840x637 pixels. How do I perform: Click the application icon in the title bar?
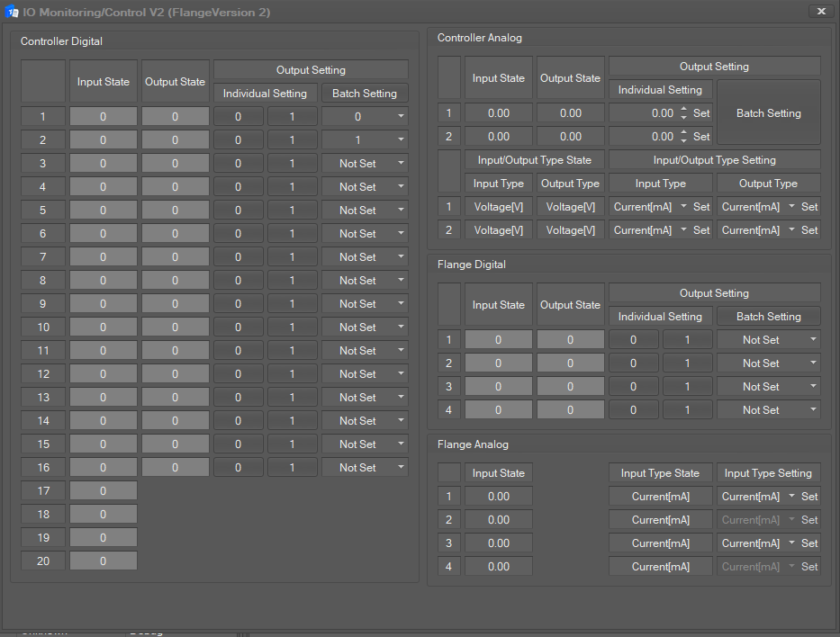(x=13, y=12)
